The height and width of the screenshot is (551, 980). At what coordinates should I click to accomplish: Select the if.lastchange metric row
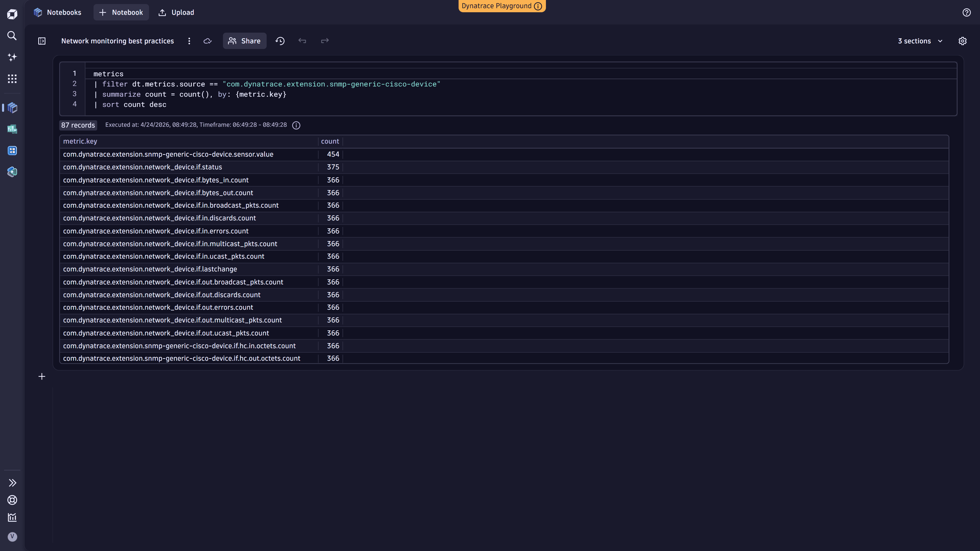504,269
